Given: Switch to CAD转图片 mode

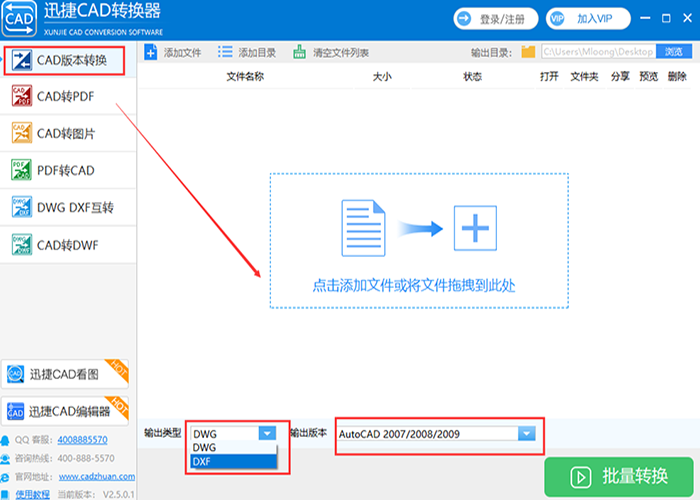Looking at the screenshot, I should (68, 133).
